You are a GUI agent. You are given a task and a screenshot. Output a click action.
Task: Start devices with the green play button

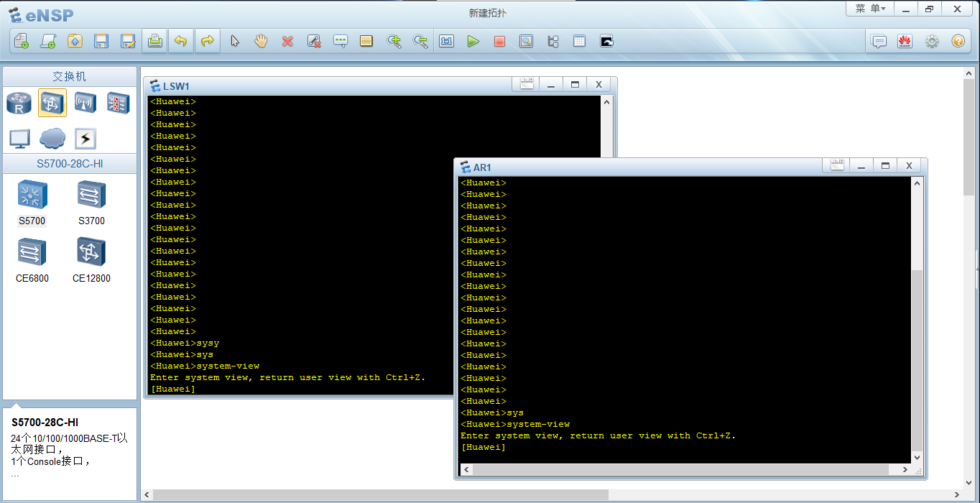click(473, 42)
